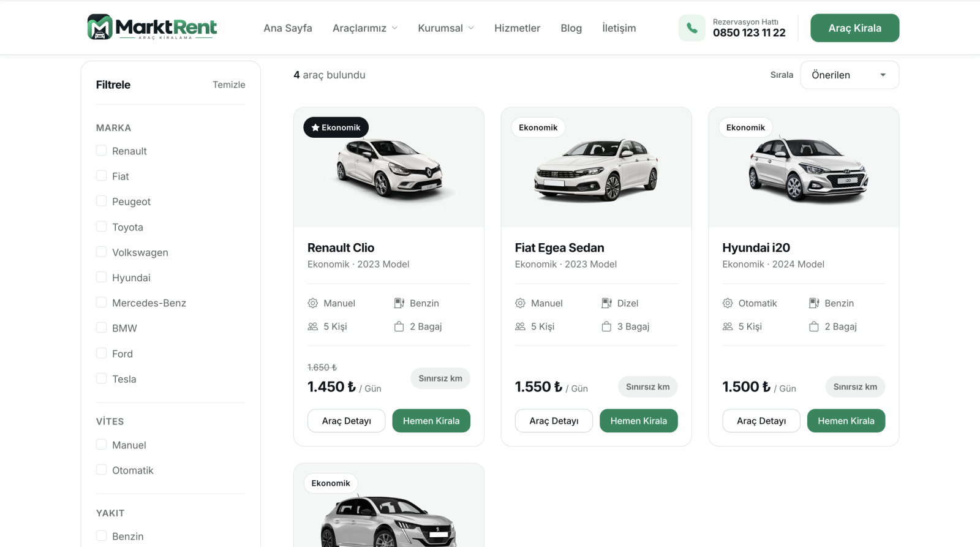Click fuel pump icon on Renault Clio card
The image size is (980, 547).
[399, 303]
